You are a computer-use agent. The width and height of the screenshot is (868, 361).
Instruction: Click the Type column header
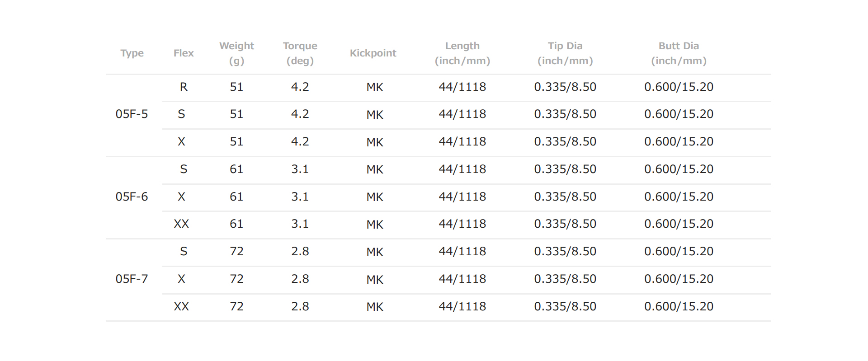click(x=132, y=53)
